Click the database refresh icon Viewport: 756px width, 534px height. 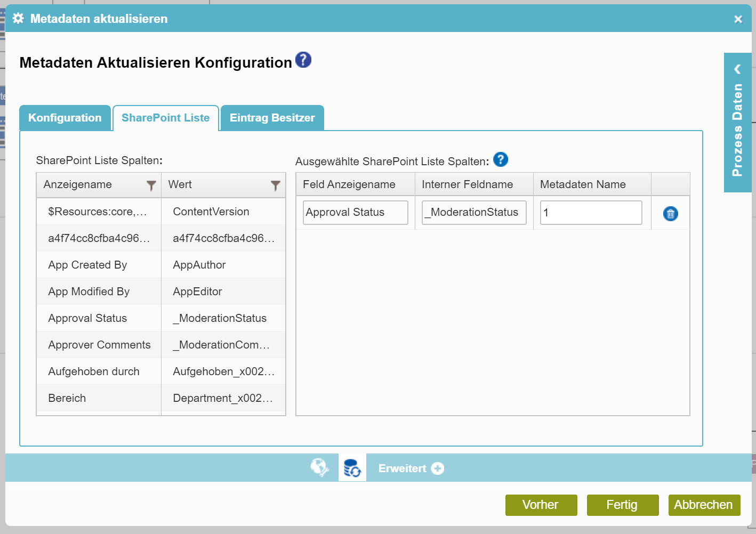(352, 468)
